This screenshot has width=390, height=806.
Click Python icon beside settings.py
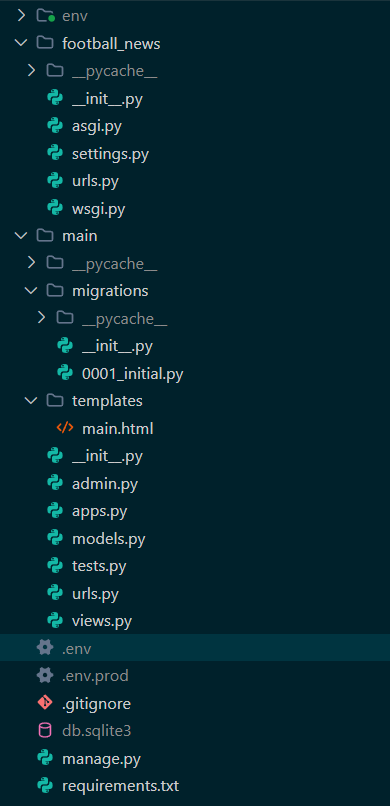pos(55,153)
